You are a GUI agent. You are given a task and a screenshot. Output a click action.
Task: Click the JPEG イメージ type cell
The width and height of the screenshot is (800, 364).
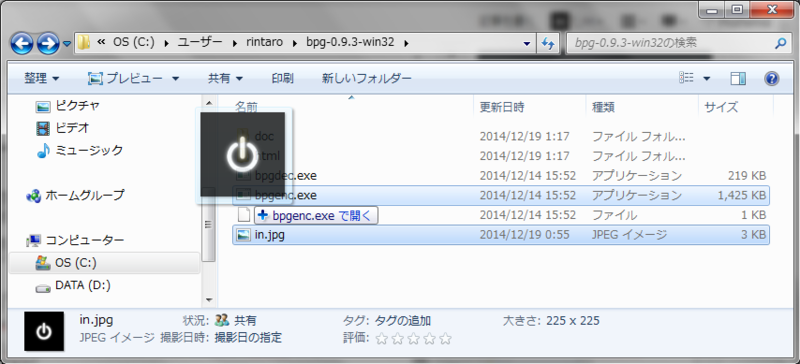pyautogui.click(x=630, y=235)
